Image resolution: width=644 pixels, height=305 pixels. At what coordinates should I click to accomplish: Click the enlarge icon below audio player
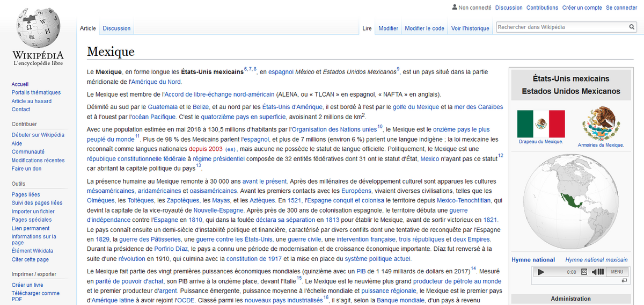624,280
